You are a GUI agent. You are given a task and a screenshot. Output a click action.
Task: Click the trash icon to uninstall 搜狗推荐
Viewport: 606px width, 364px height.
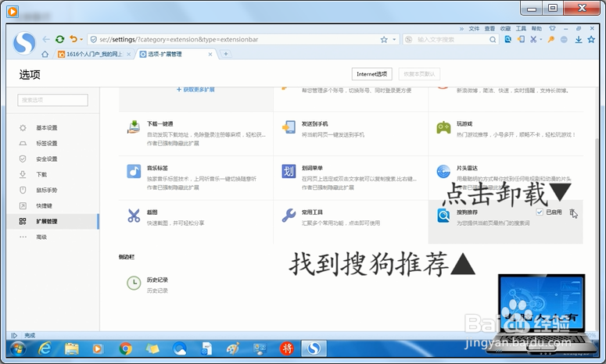pyautogui.click(x=572, y=212)
